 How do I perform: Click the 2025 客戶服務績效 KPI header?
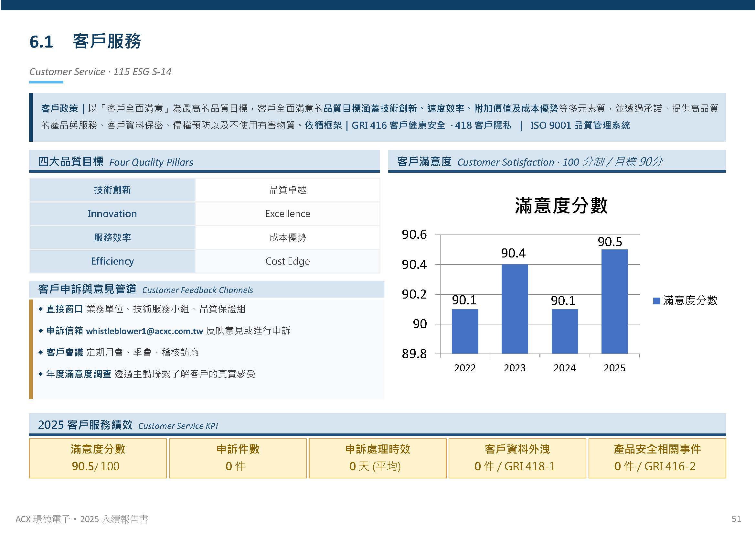(x=377, y=424)
